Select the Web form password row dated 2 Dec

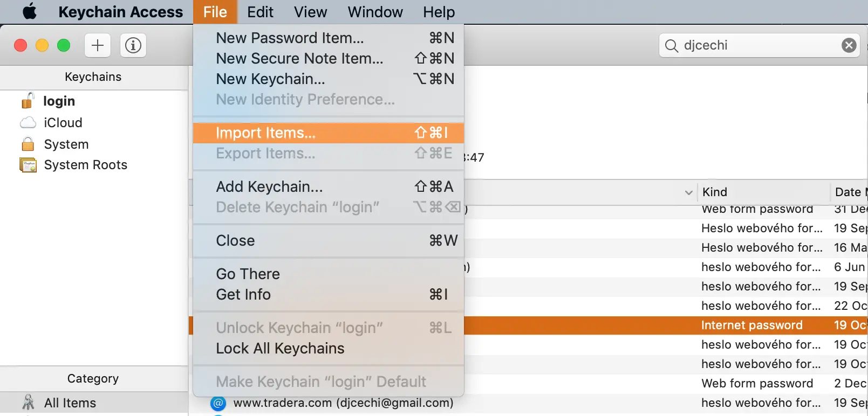(666, 384)
